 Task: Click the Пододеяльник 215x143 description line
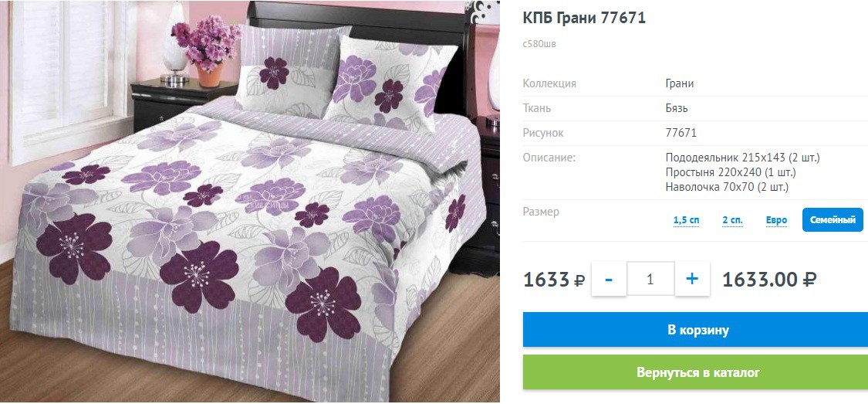742,158
